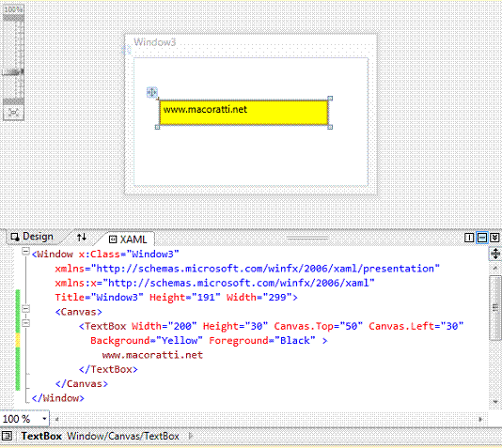The width and height of the screenshot is (502, 448).
Task: Click the fit-to-view button under zoom slider
Action: tap(13, 113)
